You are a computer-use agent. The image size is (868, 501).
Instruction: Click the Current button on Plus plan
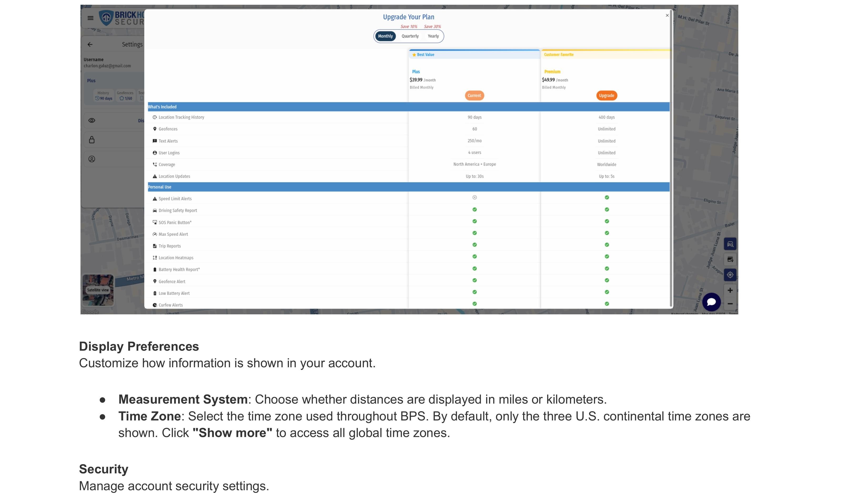tap(474, 96)
